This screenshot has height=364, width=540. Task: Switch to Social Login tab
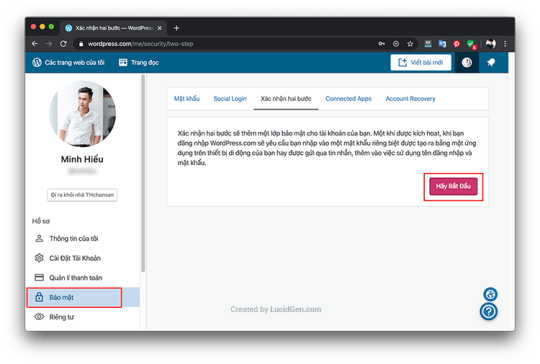point(230,99)
